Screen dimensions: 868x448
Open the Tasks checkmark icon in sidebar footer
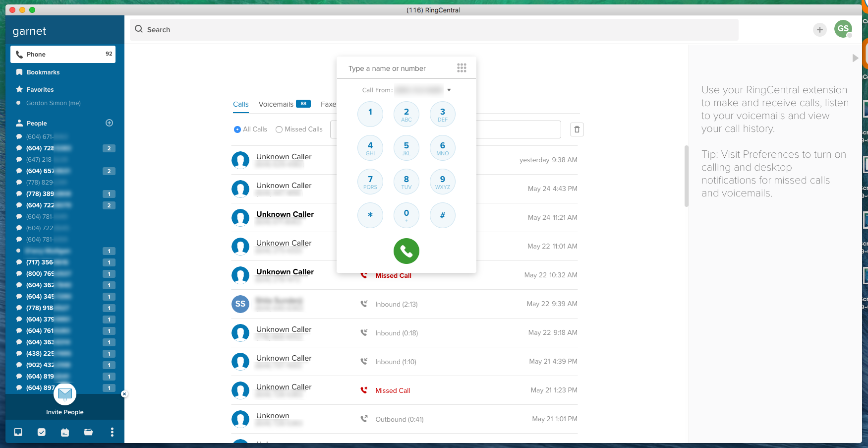pyautogui.click(x=42, y=432)
